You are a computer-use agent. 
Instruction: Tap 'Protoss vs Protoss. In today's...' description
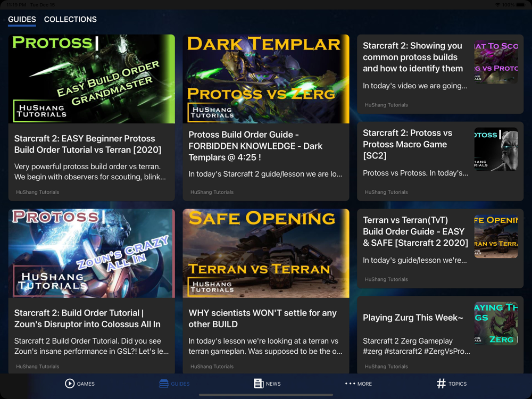click(415, 173)
